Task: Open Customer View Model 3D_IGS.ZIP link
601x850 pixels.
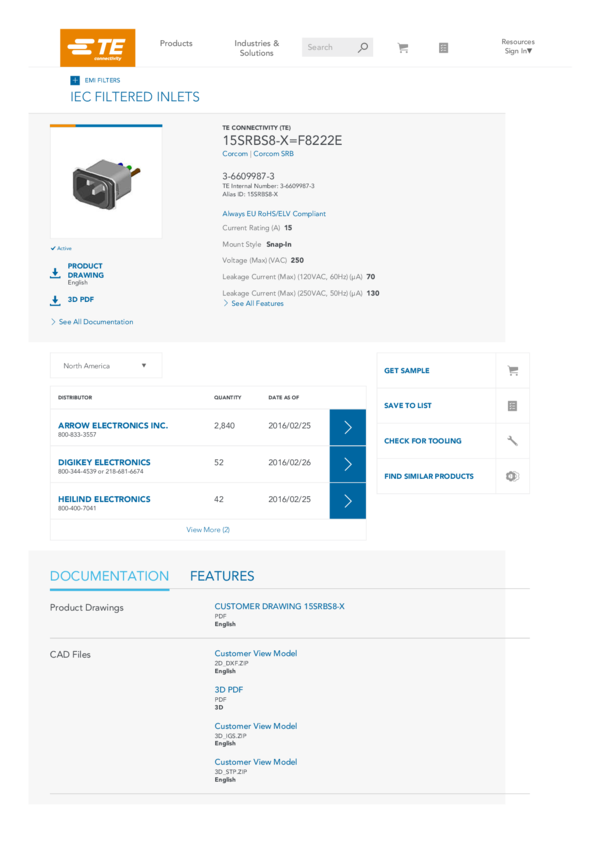Action: (256, 726)
